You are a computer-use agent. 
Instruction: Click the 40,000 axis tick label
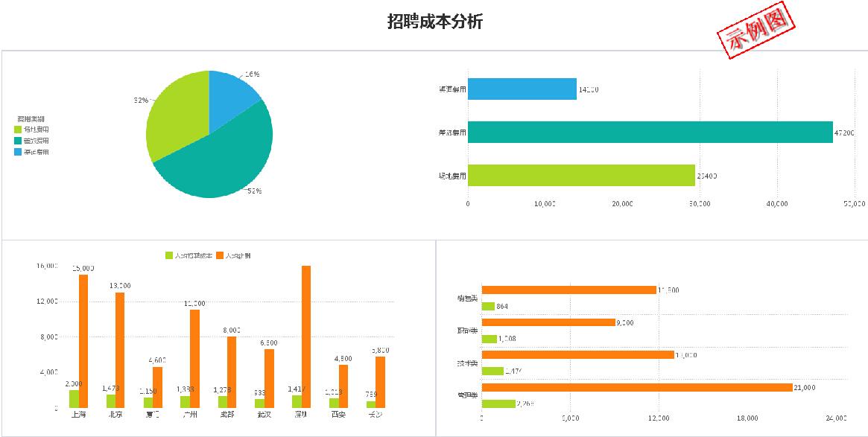point(776,204)
